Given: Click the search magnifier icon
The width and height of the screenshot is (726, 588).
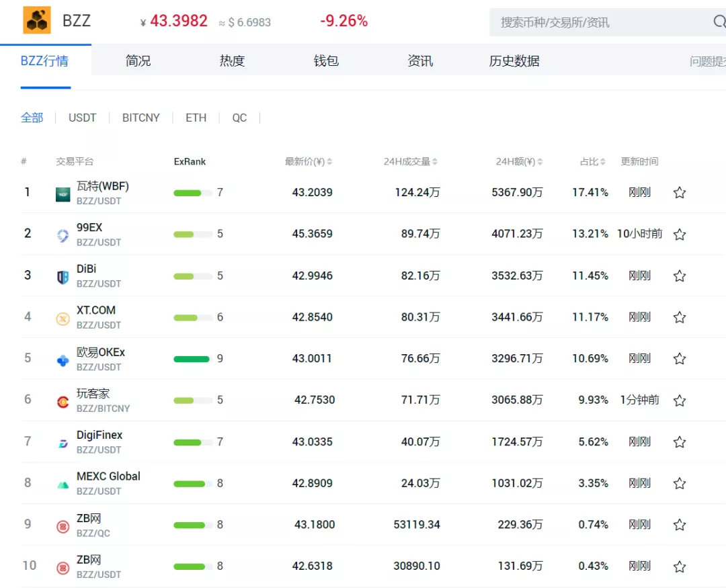Looking at the screenshot, I should pos(719,22).
